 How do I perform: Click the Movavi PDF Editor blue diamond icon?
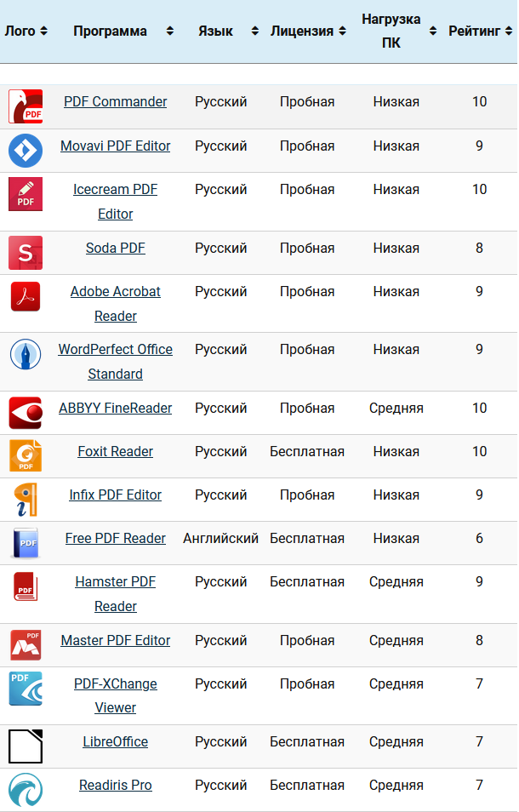click(26, 150)
